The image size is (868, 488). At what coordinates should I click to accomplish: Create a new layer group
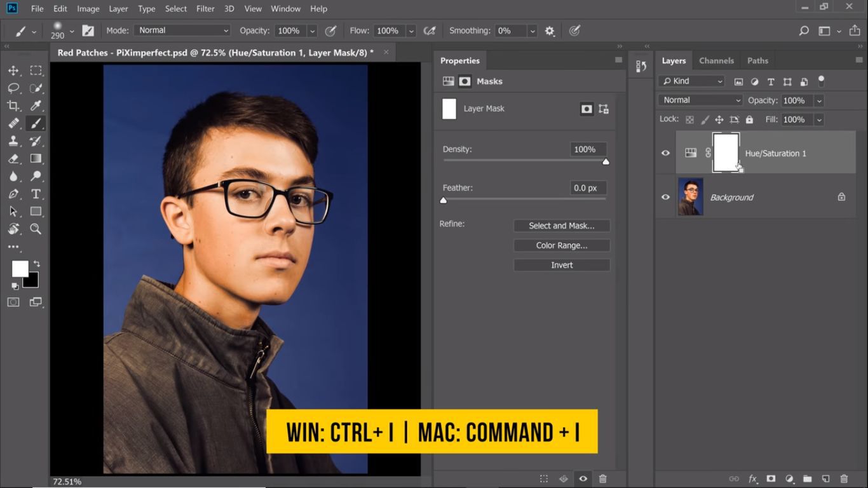click(807, 478)
